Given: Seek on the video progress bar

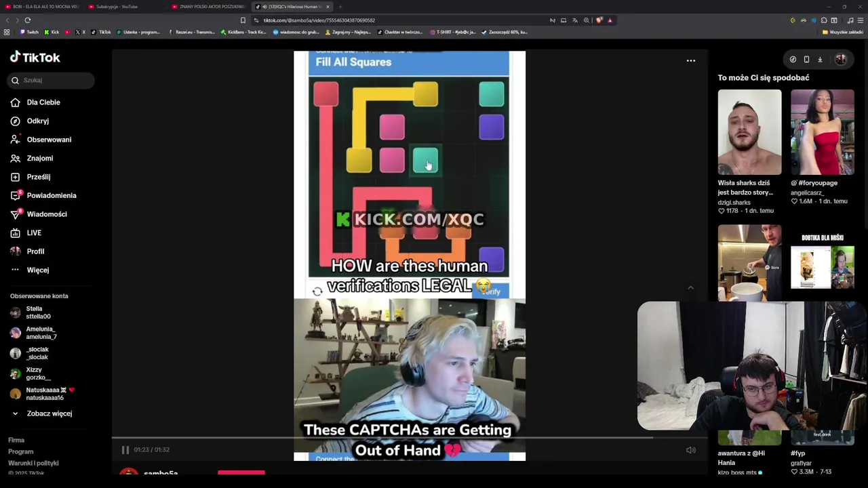Looking at the screenshot, I should click(410, 438).
